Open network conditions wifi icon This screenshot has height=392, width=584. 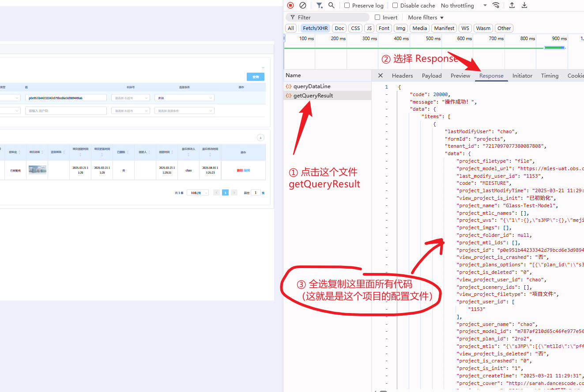[496, 5]
